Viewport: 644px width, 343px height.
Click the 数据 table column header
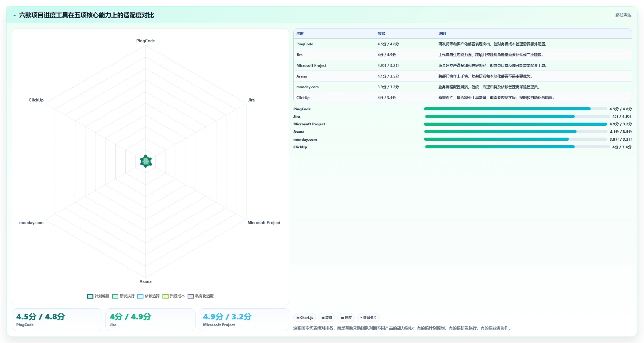(381, 34)
